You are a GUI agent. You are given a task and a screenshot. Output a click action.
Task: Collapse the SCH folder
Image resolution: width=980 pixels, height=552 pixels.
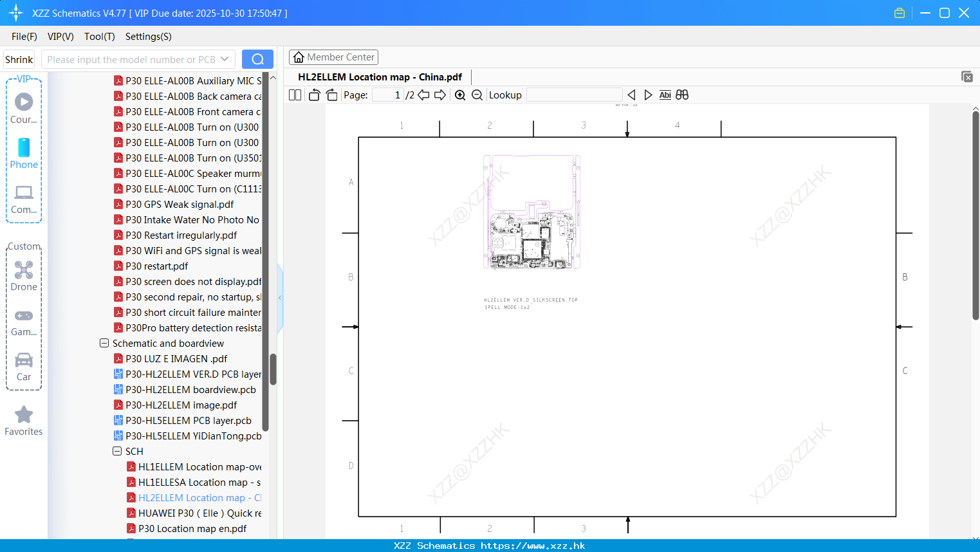click(x=117, y=452)
